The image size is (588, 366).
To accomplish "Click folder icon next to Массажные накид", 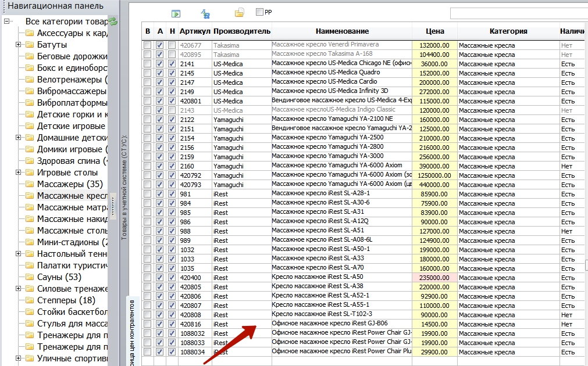I will (30, 219).
